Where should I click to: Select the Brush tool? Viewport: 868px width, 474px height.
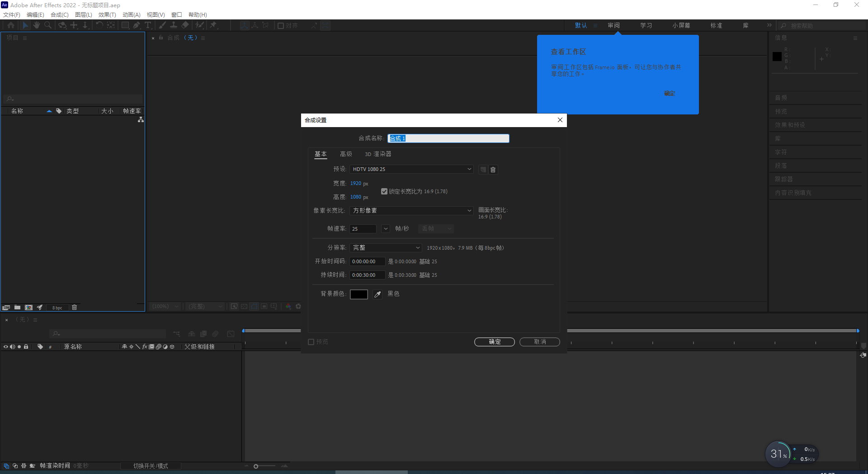(x=162, y=25)
